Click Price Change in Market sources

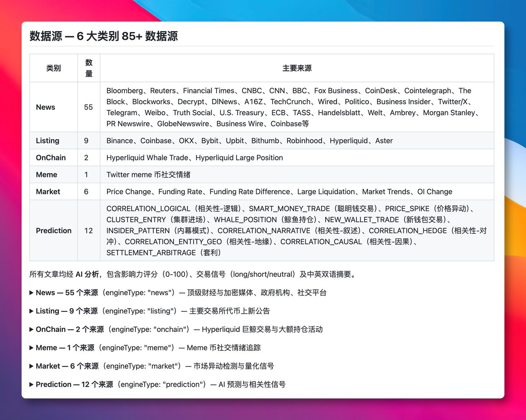click(x=128, y=191)
